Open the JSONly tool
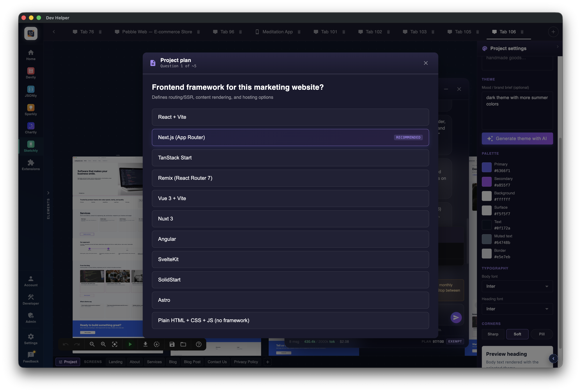Screen dimensions: 581x392 pos(31,92)
